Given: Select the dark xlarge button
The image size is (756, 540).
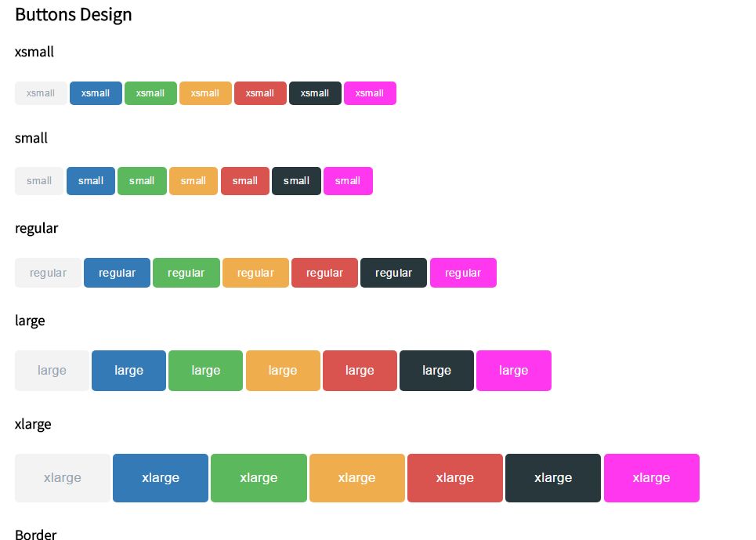Looking at the screenshot, I should point(553,478).
